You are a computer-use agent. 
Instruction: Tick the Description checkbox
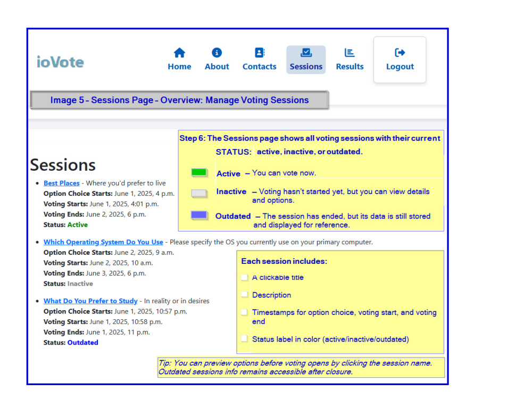tap(244, 294)
